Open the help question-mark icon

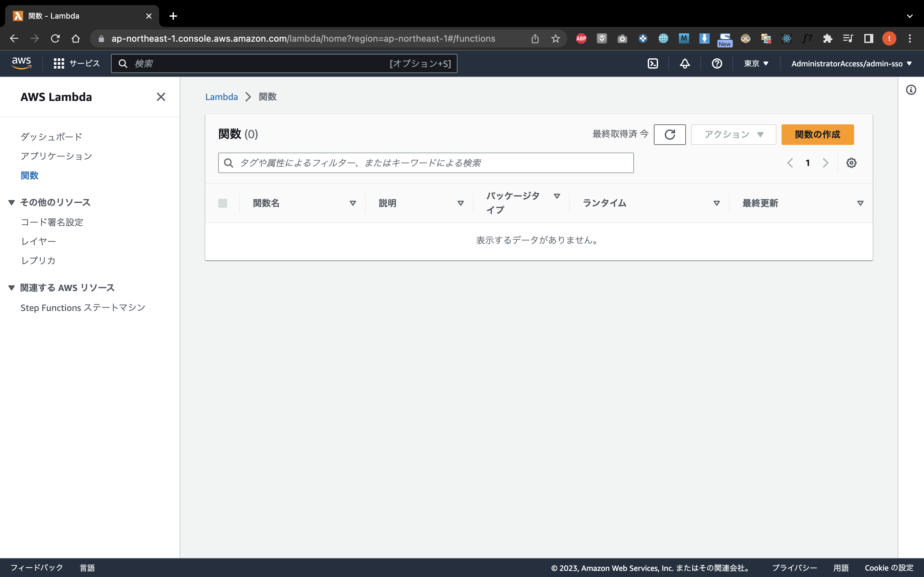717,63
